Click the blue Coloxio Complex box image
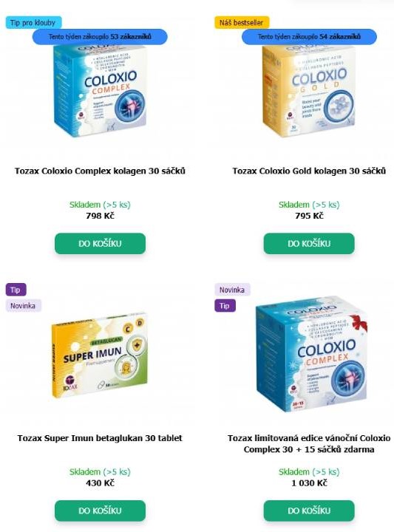 coord(100,91)
